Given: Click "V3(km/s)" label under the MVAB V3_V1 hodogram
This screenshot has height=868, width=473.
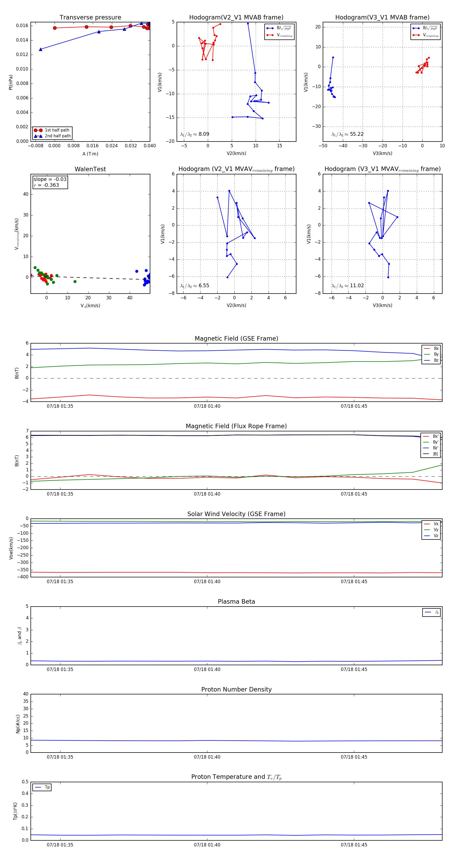Looking at the screenshot, I should coord(382,154).
